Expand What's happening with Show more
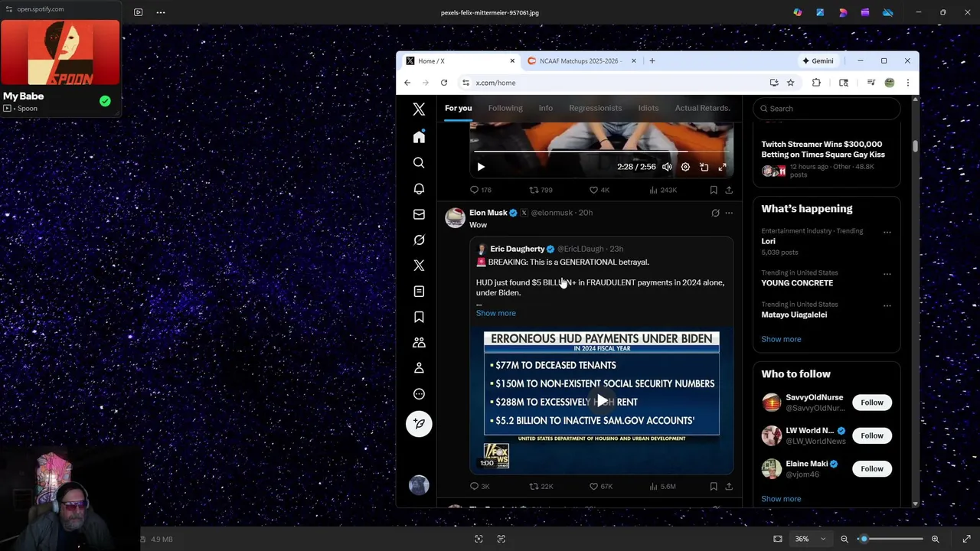 tap(781, 339)
